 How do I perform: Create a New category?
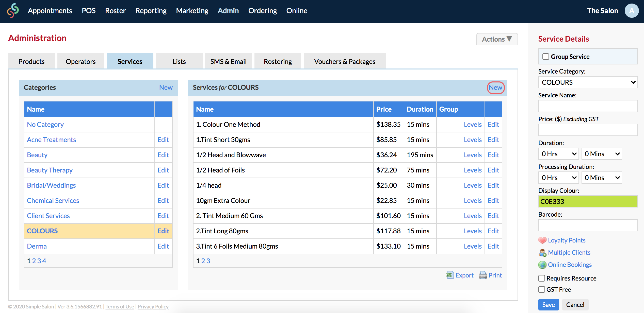166,88
